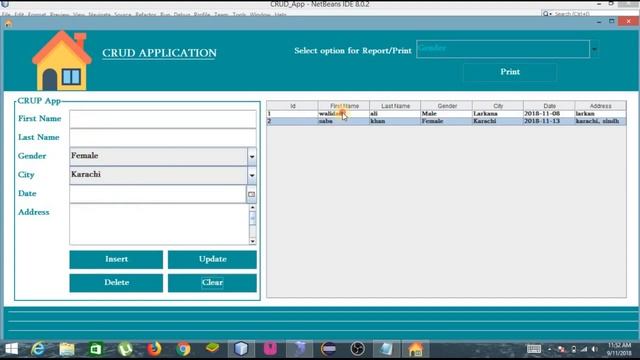This screenshot has height=360, width=640.
Task: Select the table cell '2018-11-08'
Action: pyautogui.click(x=549, y=114)
